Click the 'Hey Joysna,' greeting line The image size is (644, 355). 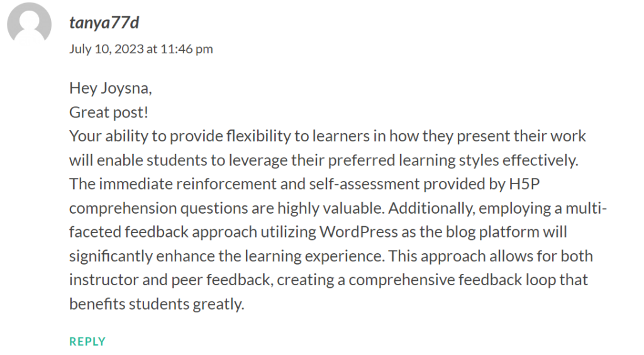(111, 88)
